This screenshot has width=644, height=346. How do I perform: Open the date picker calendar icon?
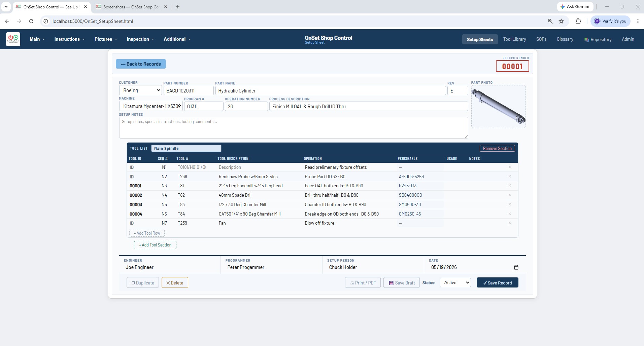tap(516, 267)
